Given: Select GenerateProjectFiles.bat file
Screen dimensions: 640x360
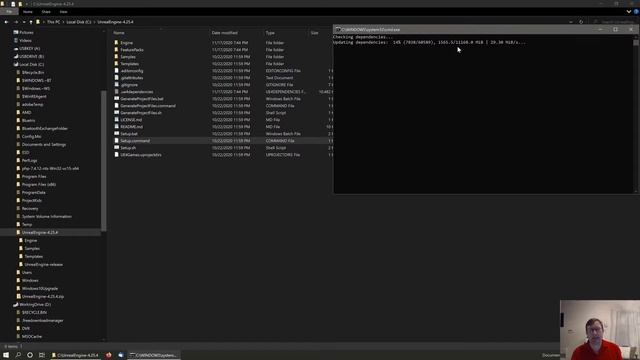Looking at the screenshot, I should point(142,99).
